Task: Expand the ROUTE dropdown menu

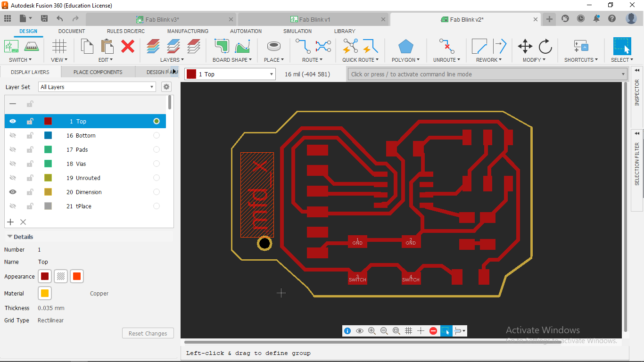Action: (x=313, y=60)
